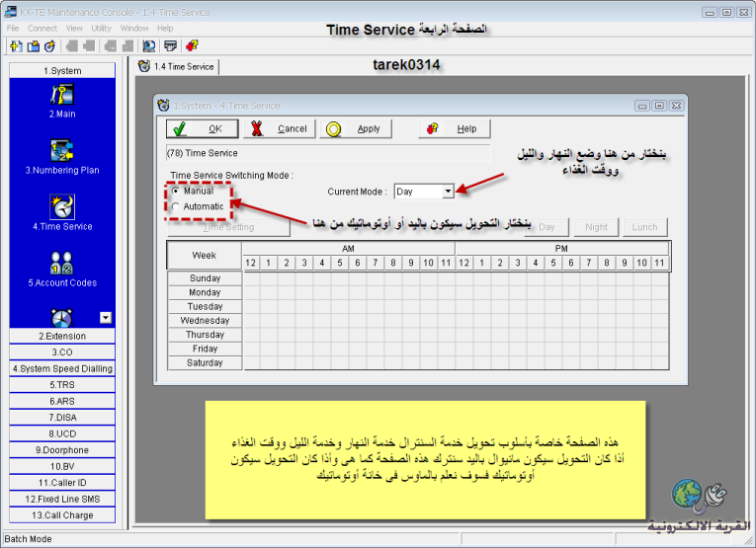The image size is (756, 548).
Task: Expand the 3.CO section
Action: click(62, 352)
